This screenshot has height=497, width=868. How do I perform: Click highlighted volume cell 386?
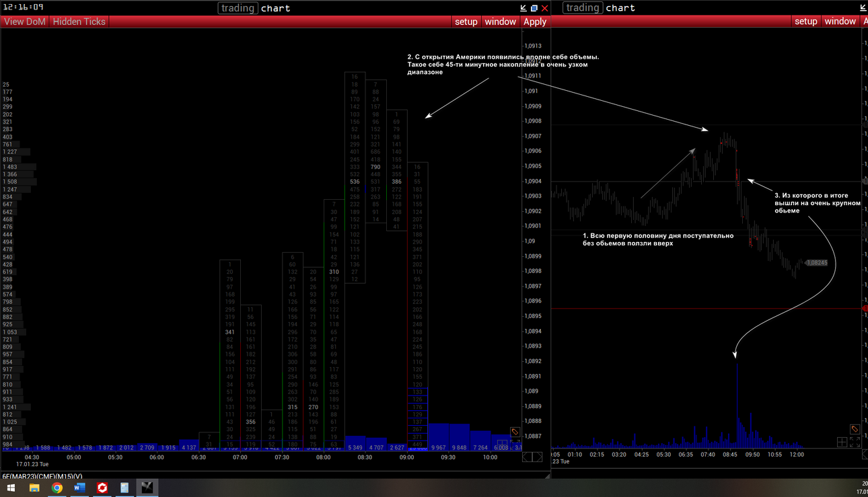[396, 182]
